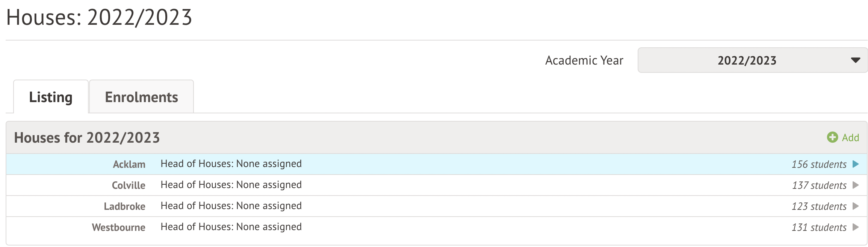
Task: Open the Colville house name
Action: pyautogui.click(x=129, y=185)
